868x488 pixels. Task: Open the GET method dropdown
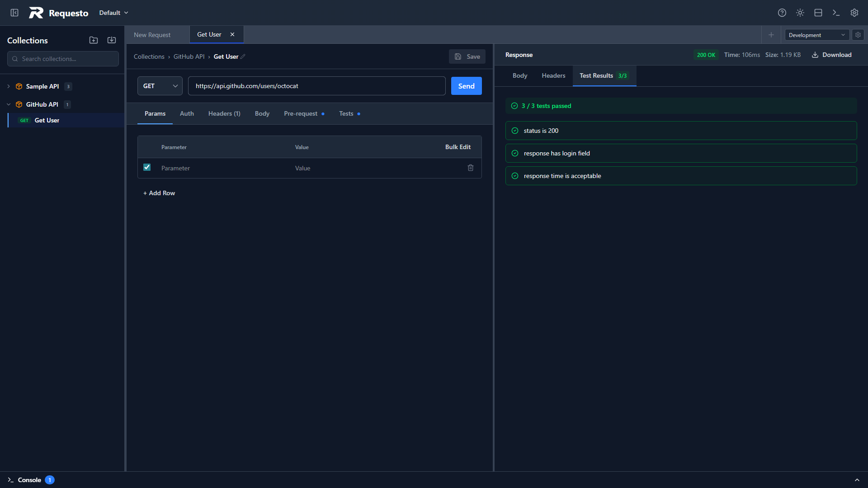(x=160, y=86)
